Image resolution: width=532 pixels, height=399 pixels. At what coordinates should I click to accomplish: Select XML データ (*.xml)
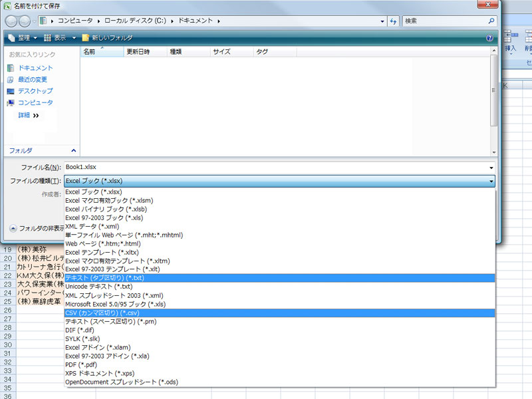pyautogui.click(x=279, y=226)
